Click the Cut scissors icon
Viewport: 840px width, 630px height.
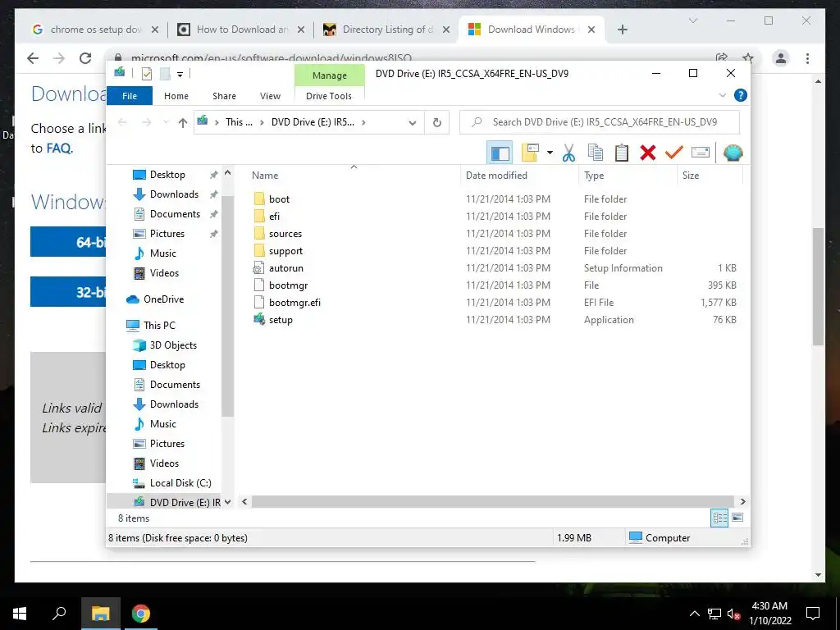[568, 153]
